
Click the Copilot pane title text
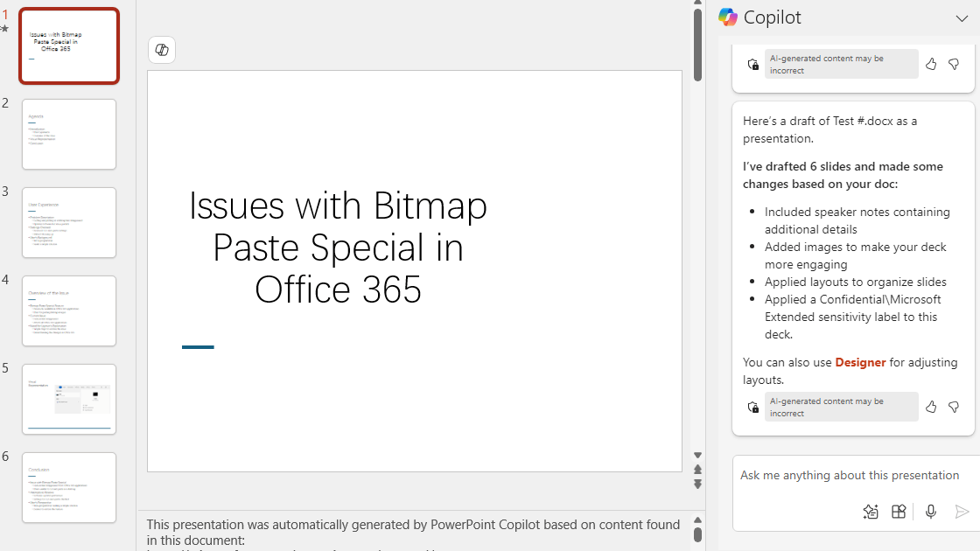pyautogui.click(x=772, y=17)
